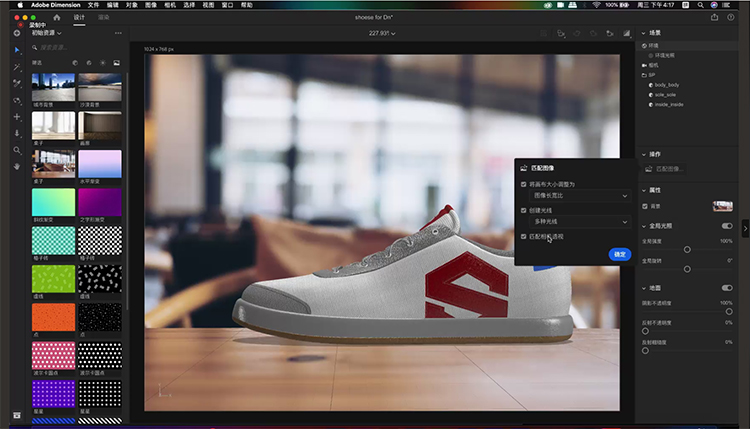This screenshot has width=750, height=429.
Task: Toggle background checkbox in properties
Action: point(645,206)
